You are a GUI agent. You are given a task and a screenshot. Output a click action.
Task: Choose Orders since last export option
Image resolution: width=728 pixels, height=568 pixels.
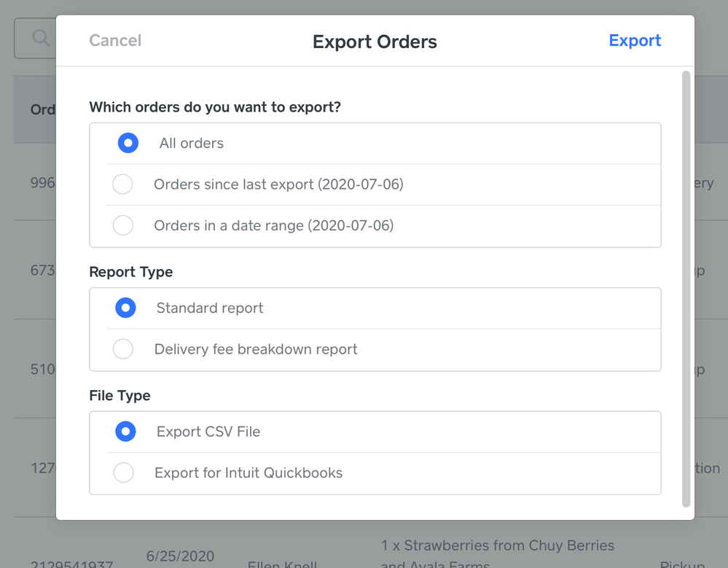pyautogui.click(x=122, y=184)
